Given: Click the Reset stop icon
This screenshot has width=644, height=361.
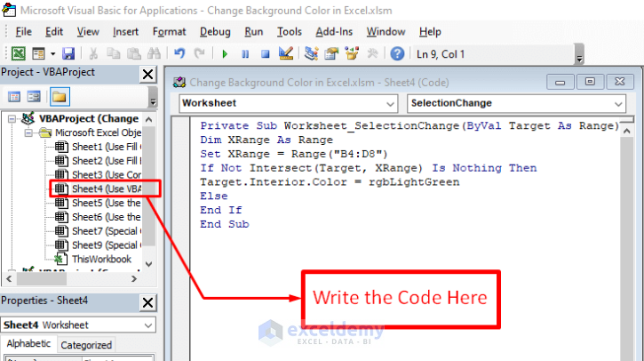Looking at the screenshot, I should [266, 54].
